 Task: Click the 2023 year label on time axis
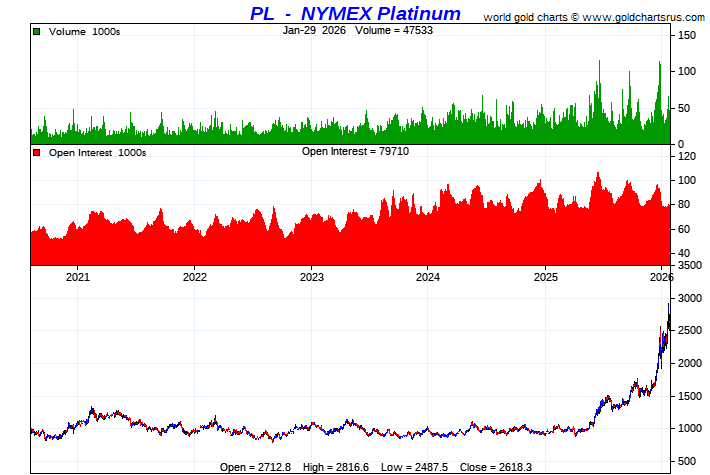tap(312, 277)
